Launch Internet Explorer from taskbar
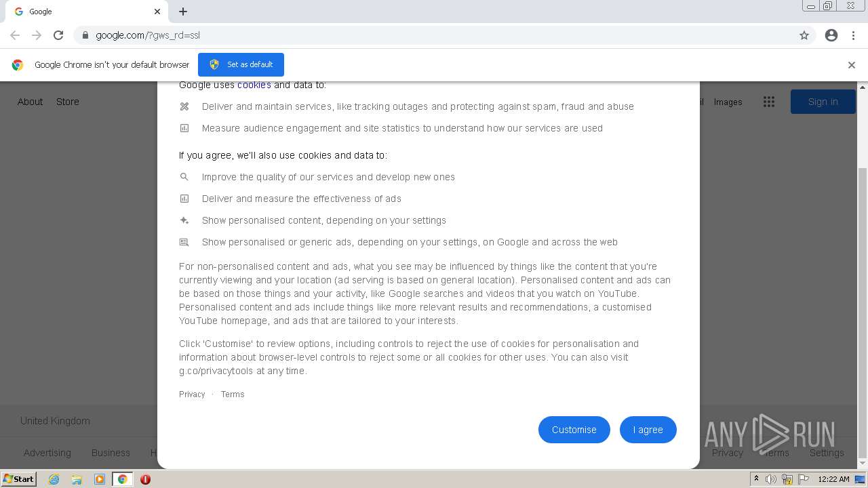868x488 pixels. click(54, 479)
